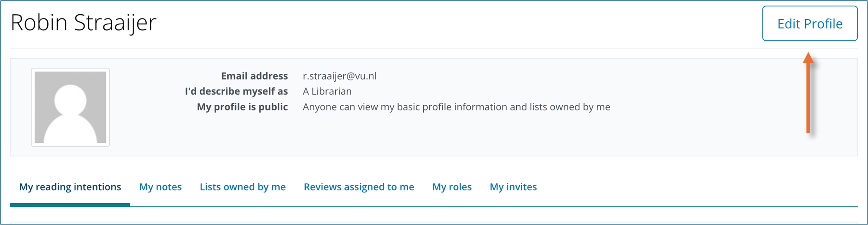Click the teal underline beneath My reading intentions
The width and height of the screenshot is (868, 225).
pyautogui.click(x=70, y=205)
